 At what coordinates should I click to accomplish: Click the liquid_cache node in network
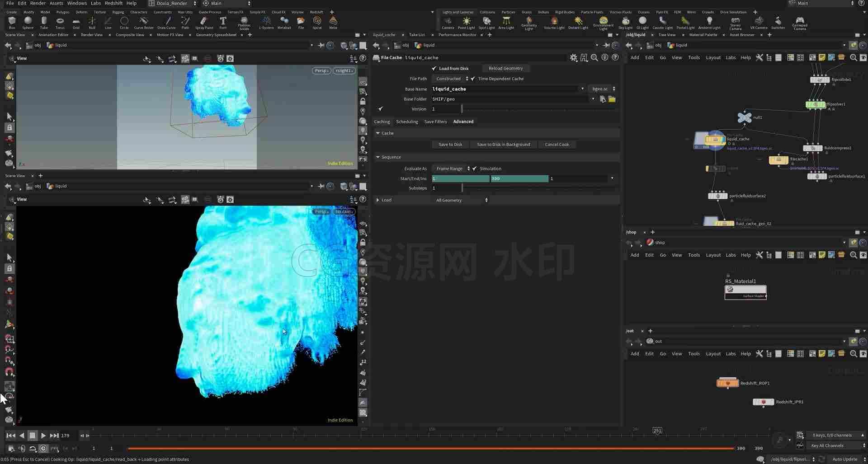point(715,140)
